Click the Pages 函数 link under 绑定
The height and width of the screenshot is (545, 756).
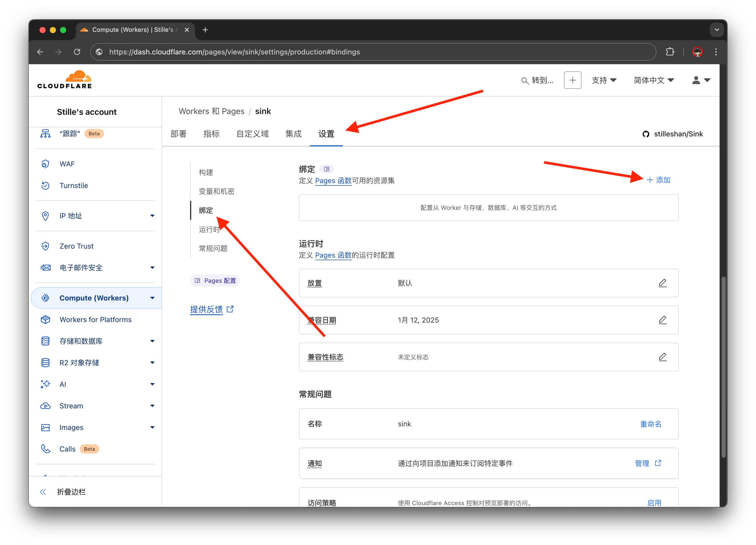click(333, 181)
